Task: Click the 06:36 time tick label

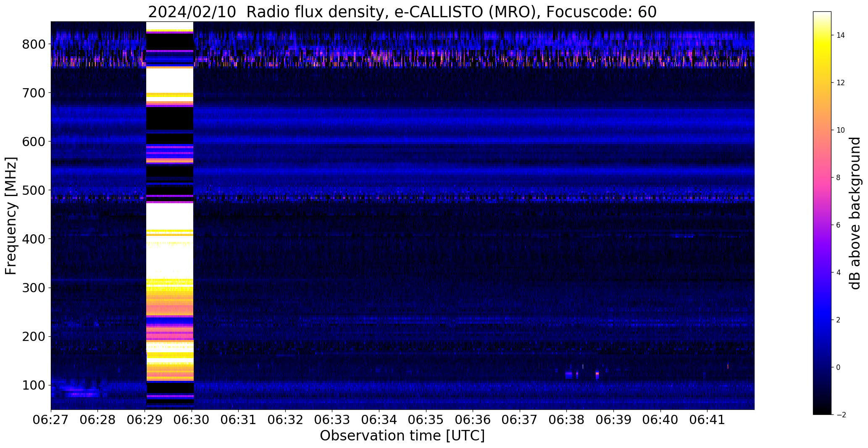Action: [473, 420]
